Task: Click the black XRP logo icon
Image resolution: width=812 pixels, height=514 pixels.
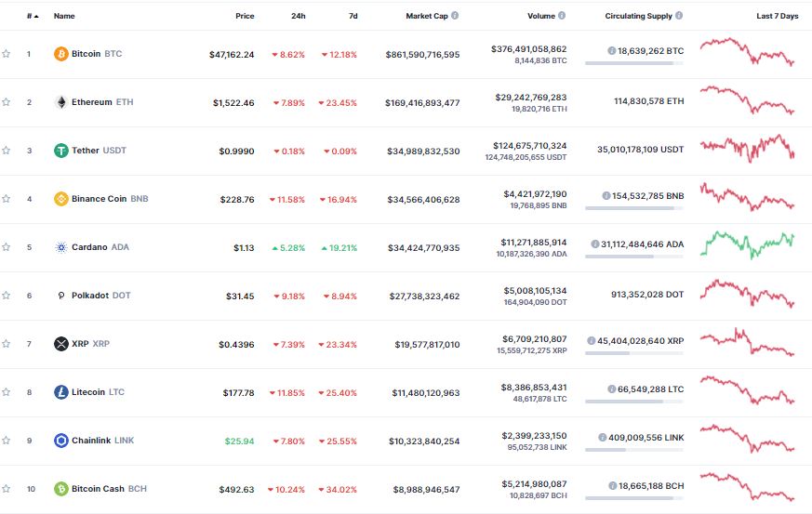Action: click(x=61, y=344)
